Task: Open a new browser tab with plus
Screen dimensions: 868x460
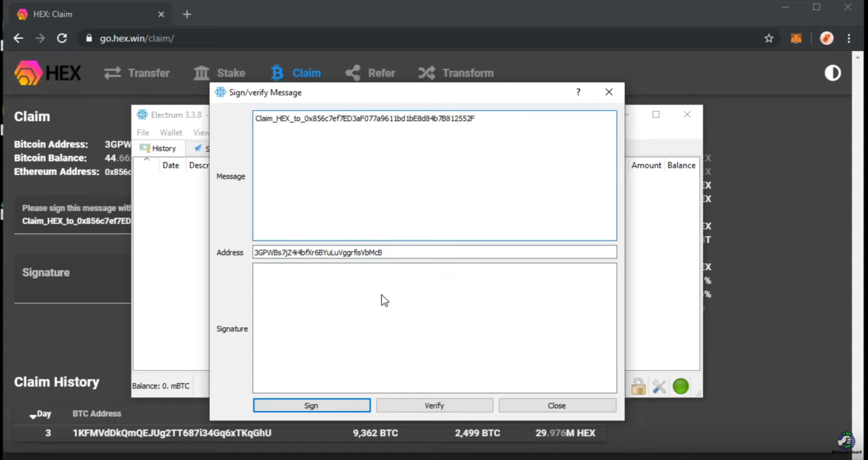Action: tap(187, 14)
